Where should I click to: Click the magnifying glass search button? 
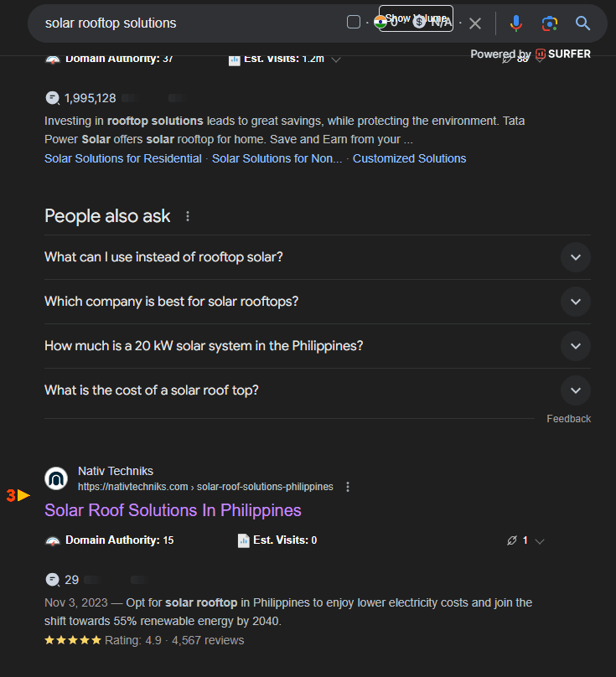click(583, 23)
